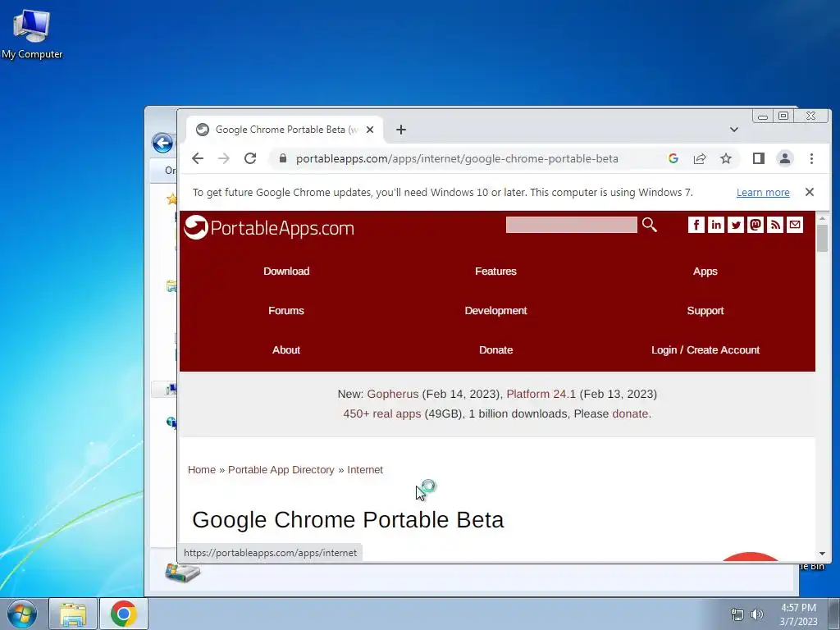The image size is (840, 630).
Task: Open the Platform 24.1 link
Action: pos(541,395)
